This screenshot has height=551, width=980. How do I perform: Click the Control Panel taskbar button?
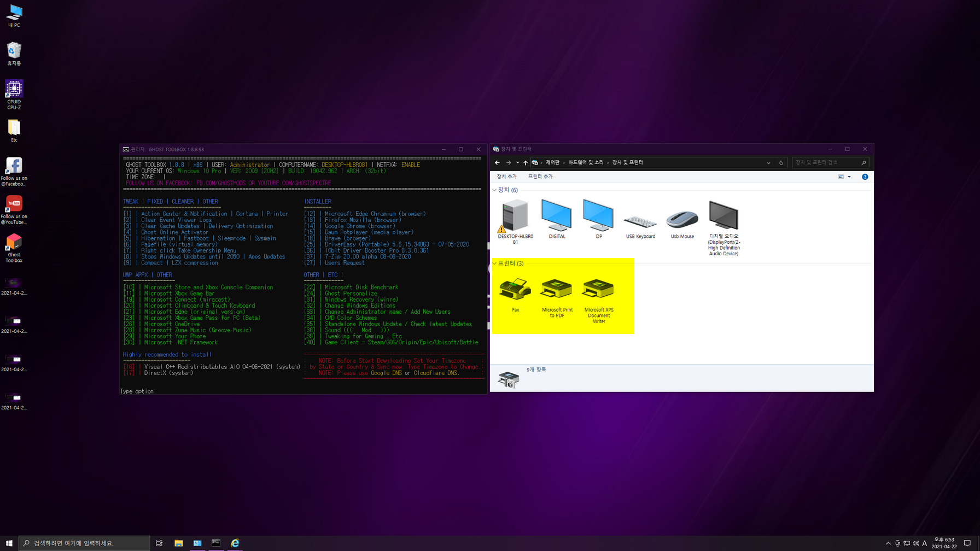click(x=197, y=543)
